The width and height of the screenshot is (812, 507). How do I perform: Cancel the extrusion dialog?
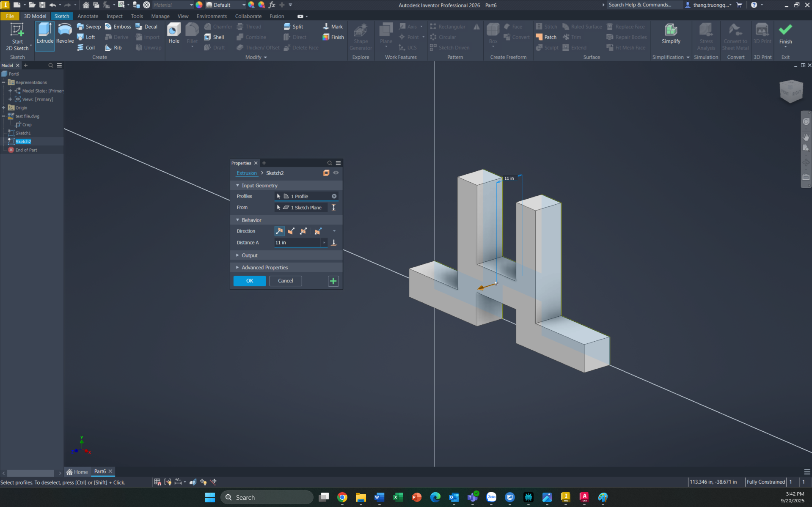pos(286,281)
